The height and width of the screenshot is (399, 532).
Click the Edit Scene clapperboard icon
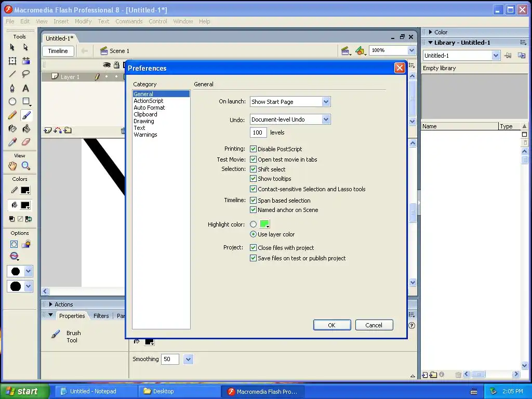(345, 51)
